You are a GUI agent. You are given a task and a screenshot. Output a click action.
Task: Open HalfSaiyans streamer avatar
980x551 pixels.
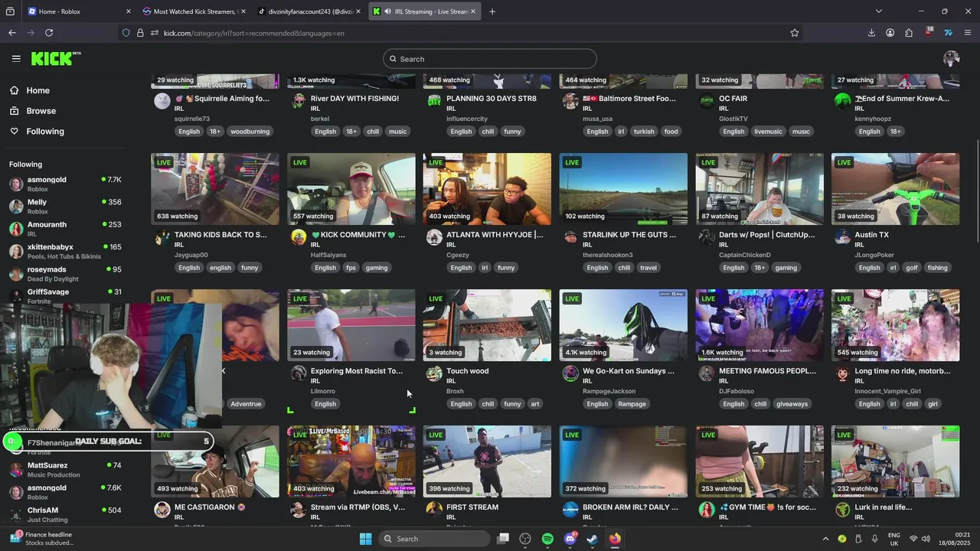click(299, 237)
